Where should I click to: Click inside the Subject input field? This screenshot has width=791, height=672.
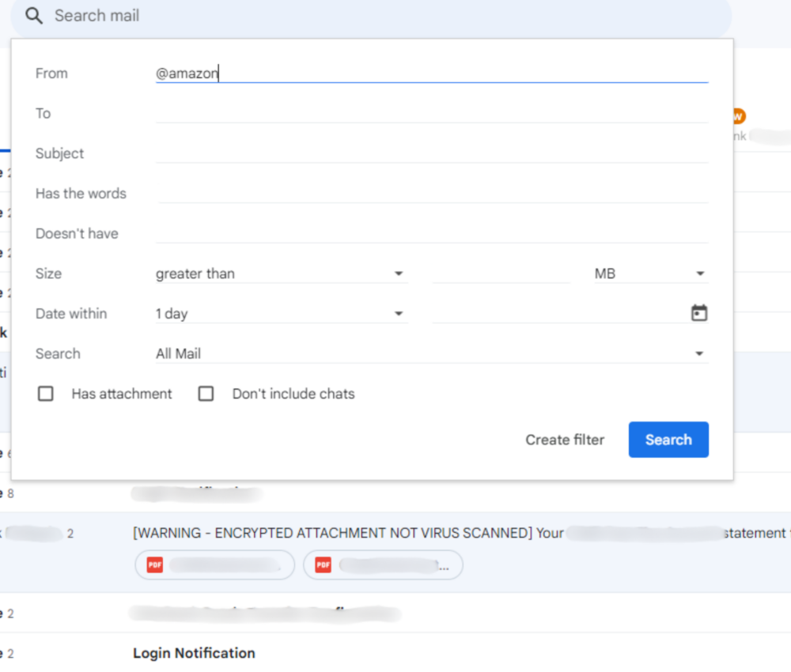click(433, 153)
